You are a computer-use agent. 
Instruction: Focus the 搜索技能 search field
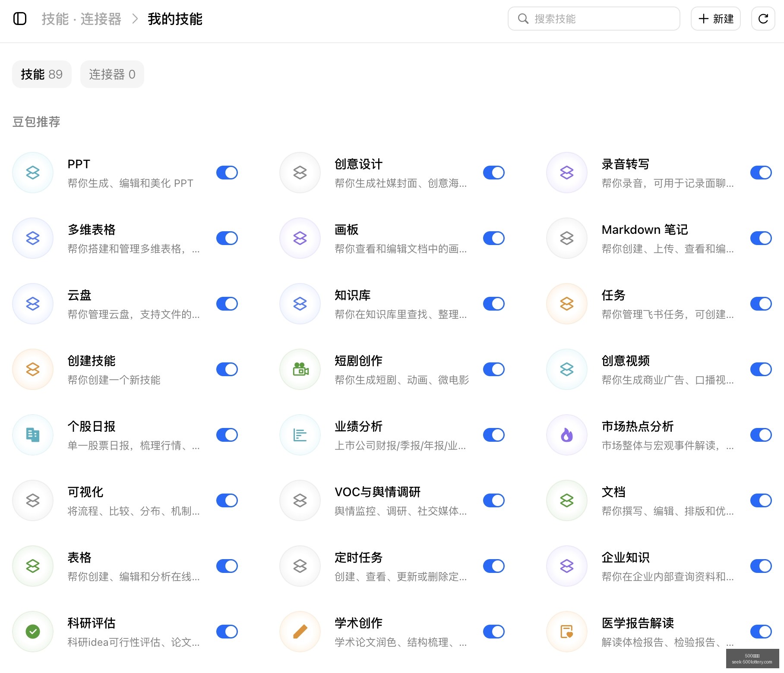[594, 19]
